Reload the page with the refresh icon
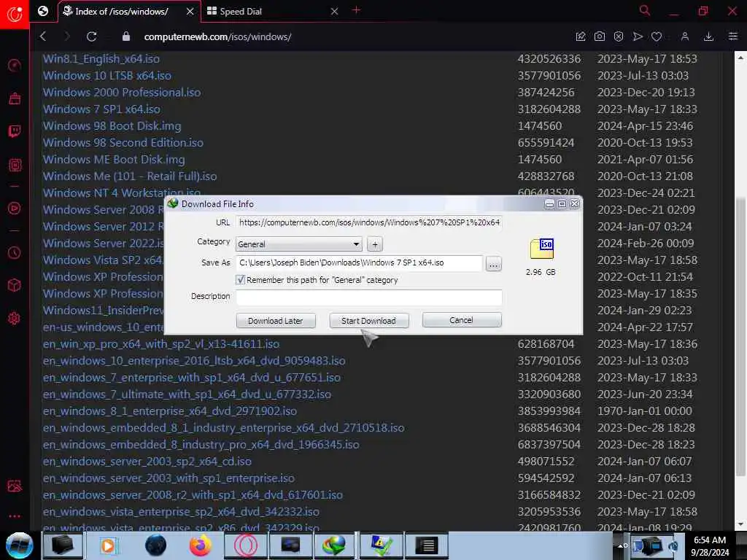This screenshot has height=560, width=747. (x=91, y=36)
